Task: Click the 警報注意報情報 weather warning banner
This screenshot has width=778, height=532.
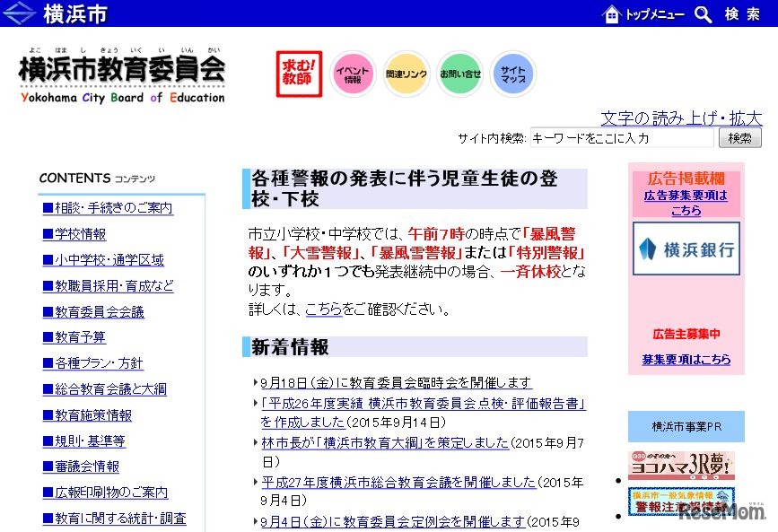Action: coord(684,504)
